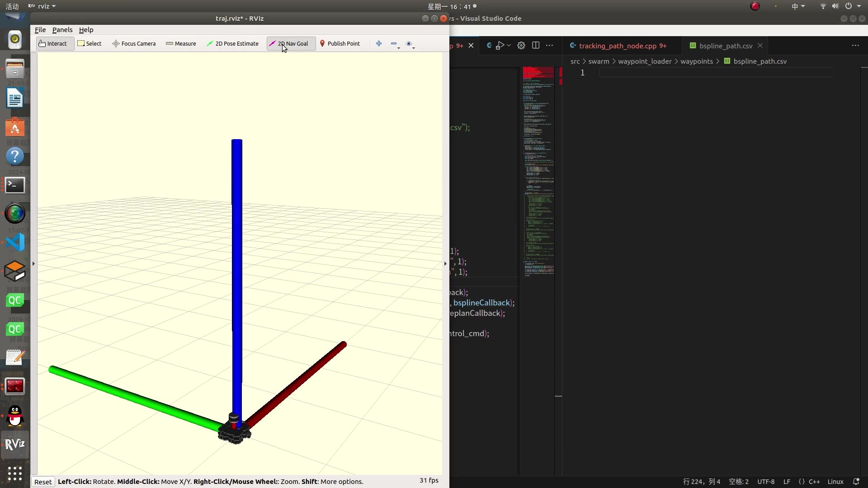The image size is (868, 488).
Task: Open the eye view-options dropdown
Action: click(410, 44)
